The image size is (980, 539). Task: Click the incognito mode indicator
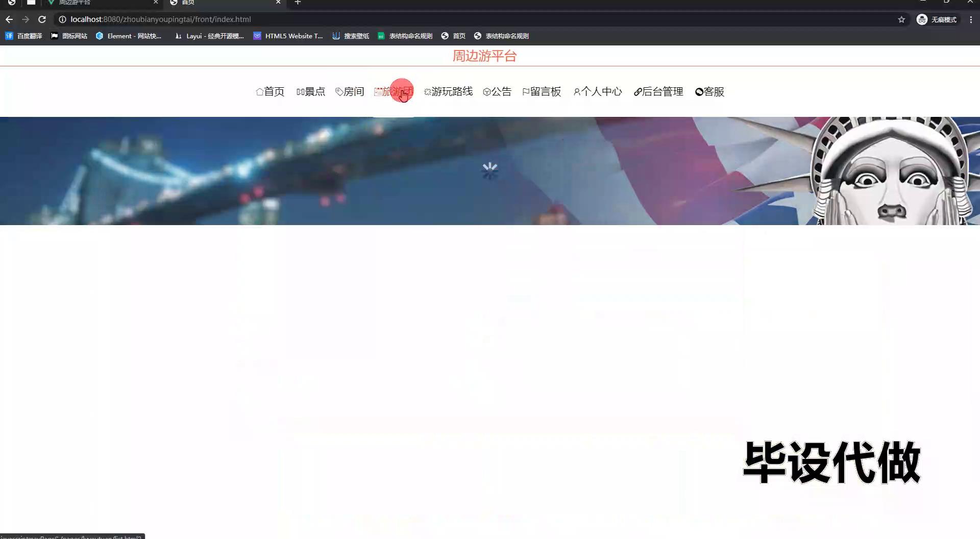tap(937, 19)
